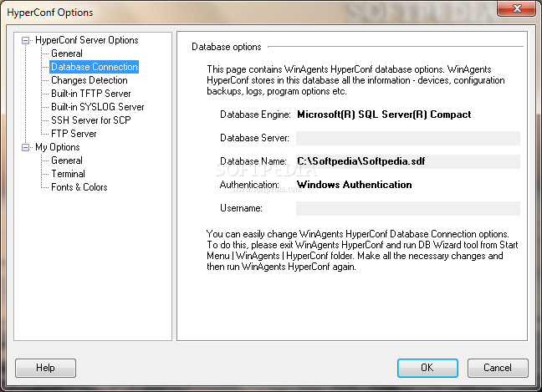Click the Database Server field

tap(408, 138)
